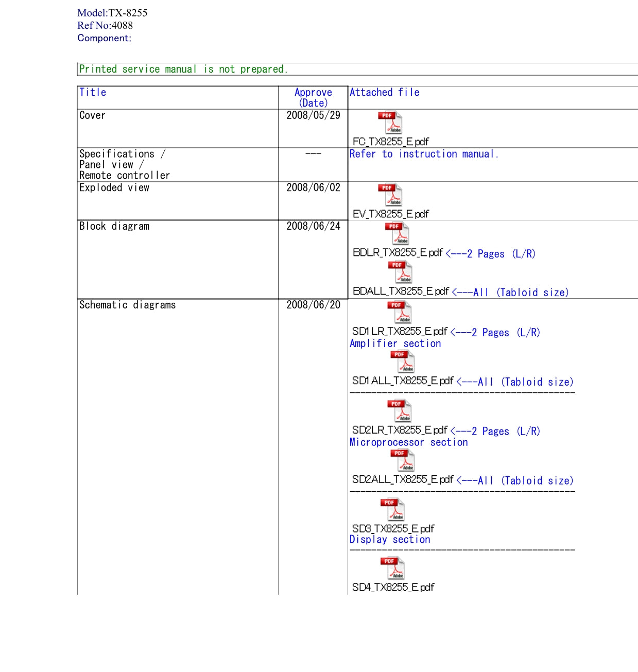Viewport: 638px width, 672px height.
Task: Open the SD1ALL_TX8255_E.pdf PDF icon
Action: (x=403, y=362)
